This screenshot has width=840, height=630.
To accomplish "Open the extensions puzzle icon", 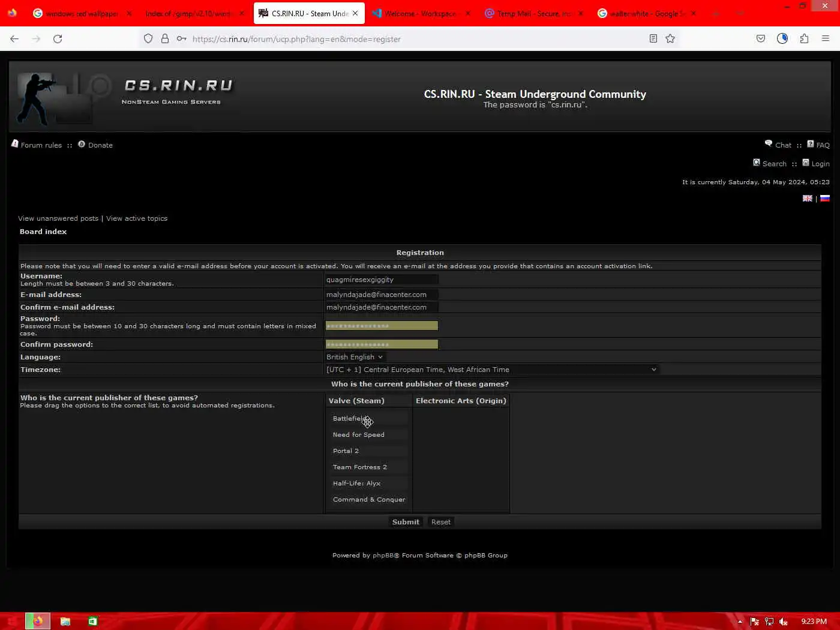I will [804, 39].
